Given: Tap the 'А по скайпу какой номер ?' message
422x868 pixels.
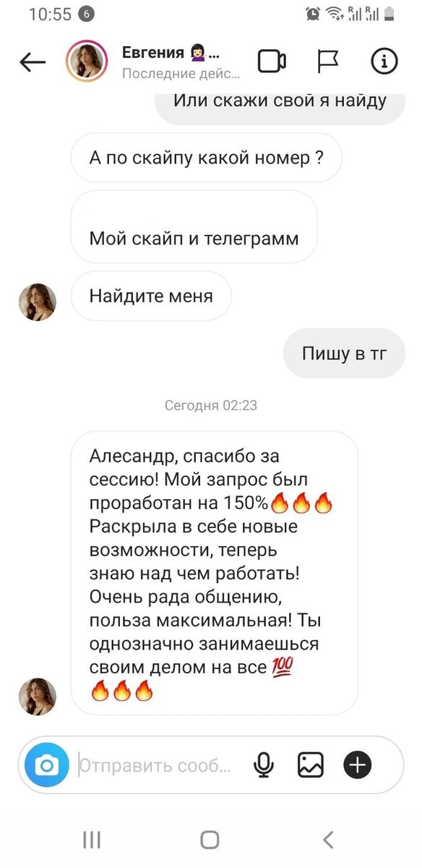Looking at the screenshot, I should pyautogui.click(x=206, y=158).
